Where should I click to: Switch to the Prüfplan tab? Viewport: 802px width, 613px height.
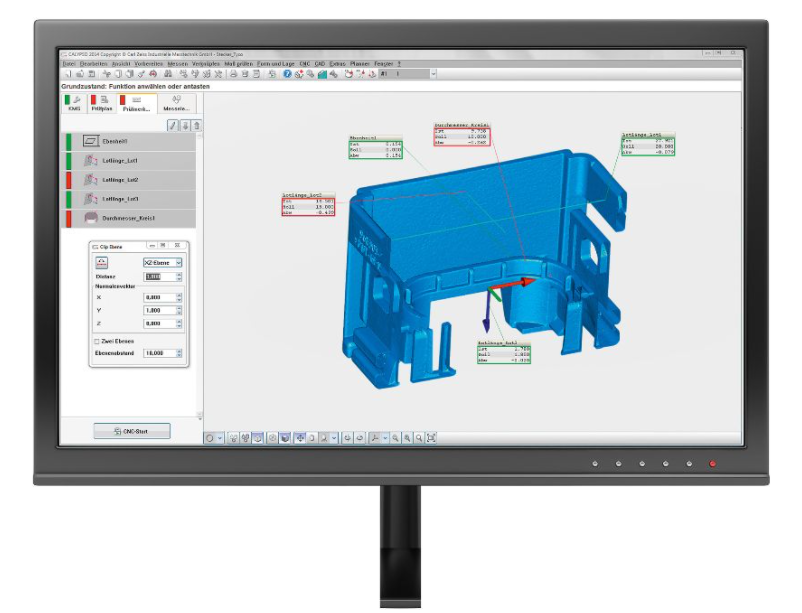tap(101, 104)
